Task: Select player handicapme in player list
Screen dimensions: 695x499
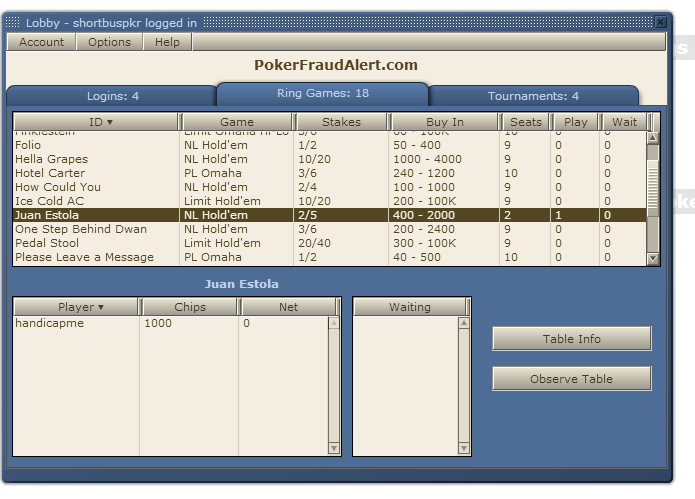Action: point(49,324)
